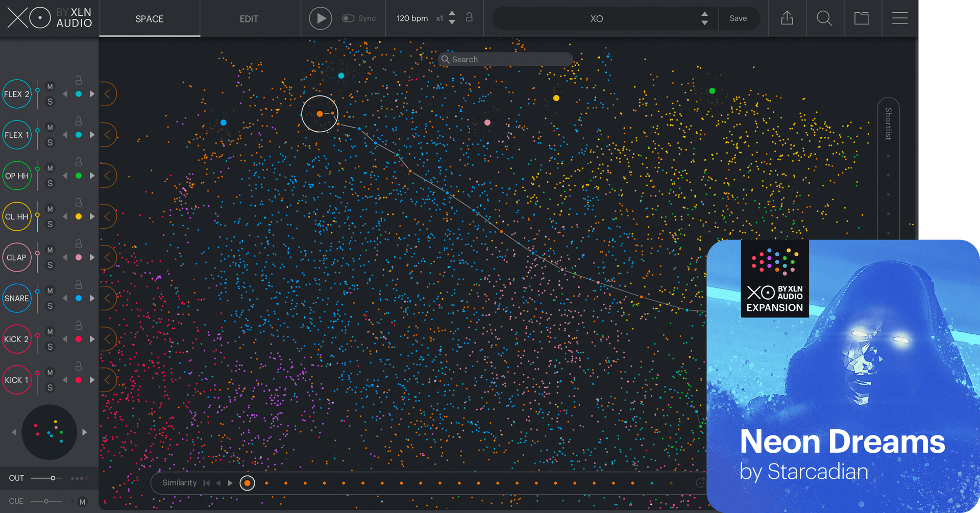Collapse chevron beside CLAP row

click(108, 257)
